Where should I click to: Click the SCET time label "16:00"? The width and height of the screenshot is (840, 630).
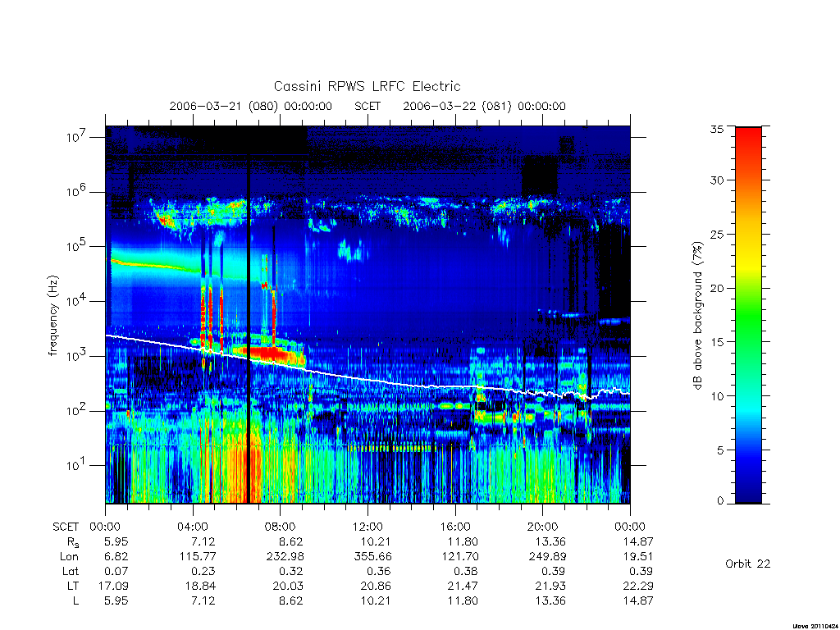pyautogui.click(x=455, y=527)
